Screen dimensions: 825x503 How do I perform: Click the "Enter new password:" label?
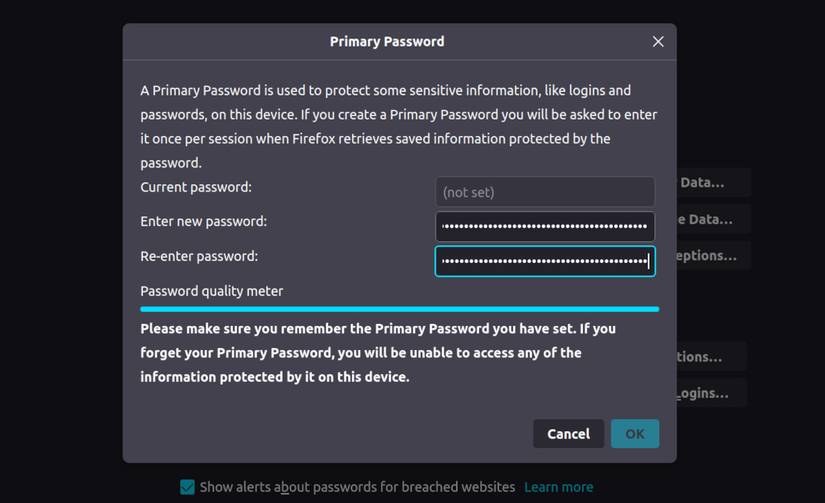203,221
